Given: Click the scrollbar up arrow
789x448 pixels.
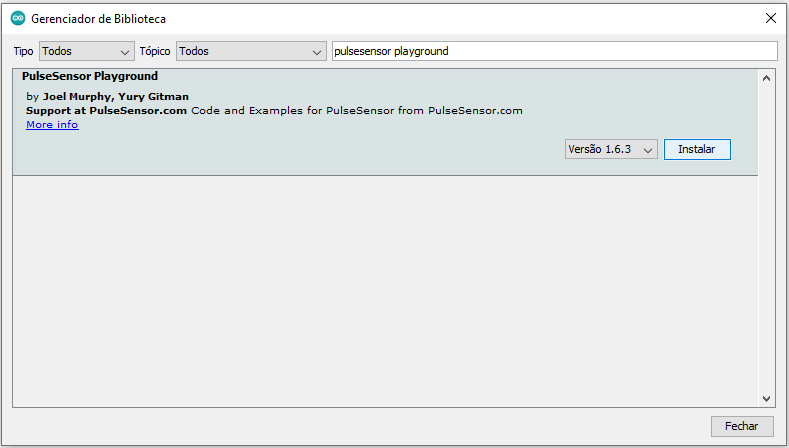Looking at the screenshot, I should pyautogui.click(x=766, y=78).
